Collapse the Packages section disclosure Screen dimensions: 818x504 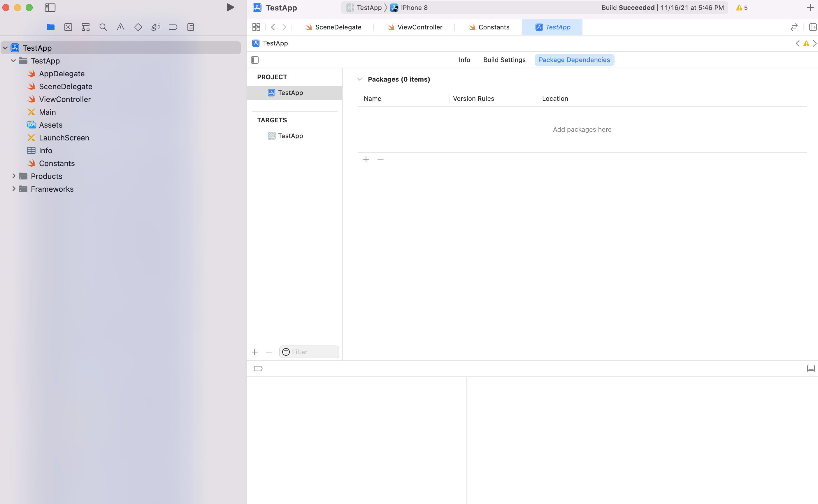pyautogui.click(x=359, y=79)
